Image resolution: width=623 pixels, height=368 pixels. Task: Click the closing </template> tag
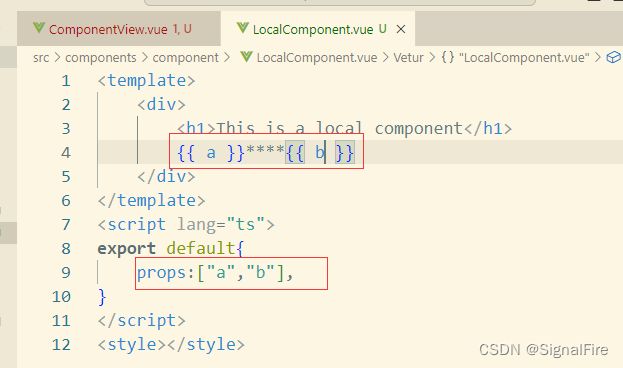(x=151, y=200)
